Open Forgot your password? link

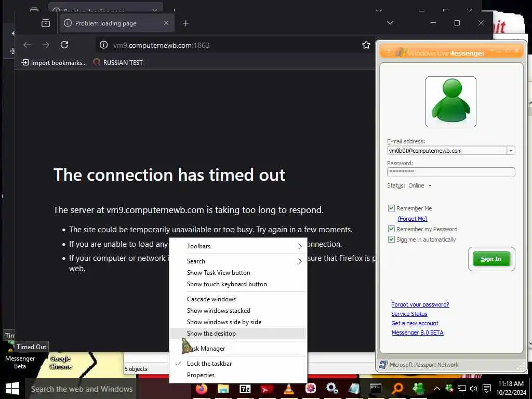(420, 304)
